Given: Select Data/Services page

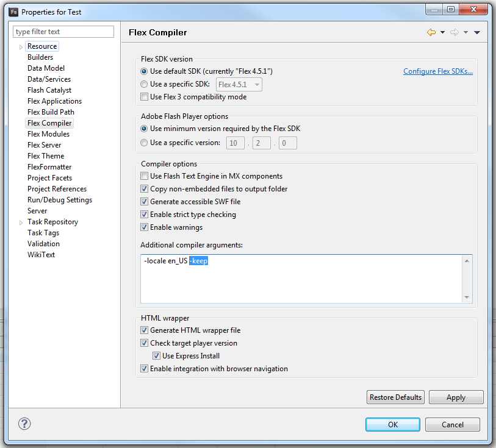Looking at the screenshot, I should (x=49, y=79).
